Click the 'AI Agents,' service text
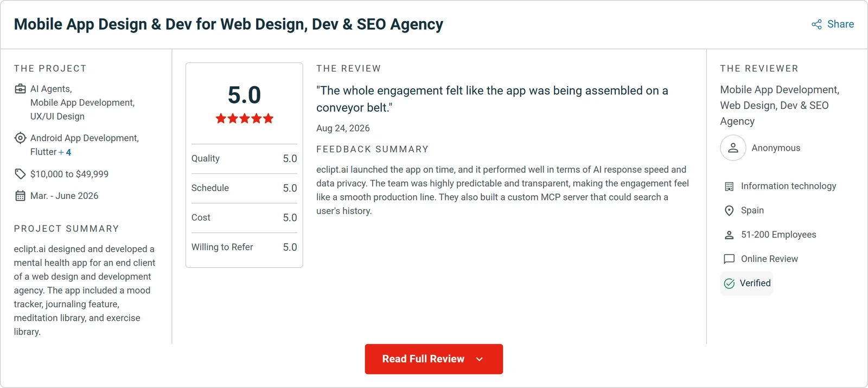The height and width of the screenshot is (388, 868). coord(51,89)
